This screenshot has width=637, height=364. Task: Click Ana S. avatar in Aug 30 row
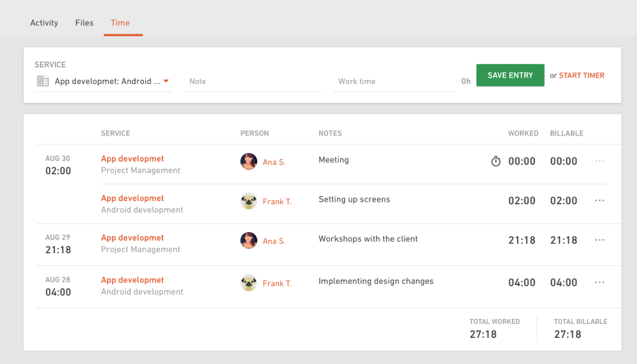pos(248,161)
